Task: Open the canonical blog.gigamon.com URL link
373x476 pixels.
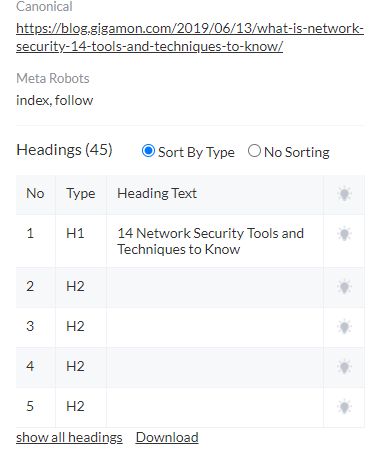Action: (190, 37)
